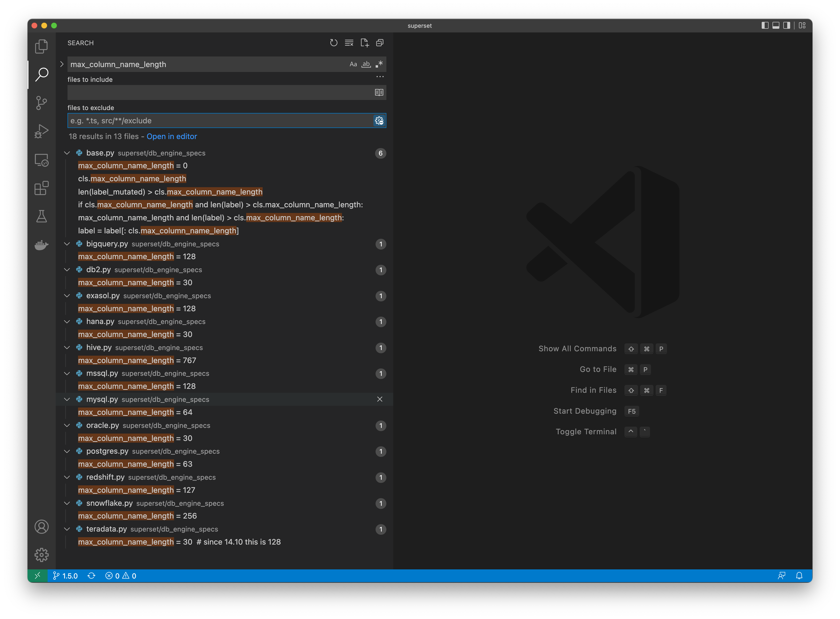Toggle Match Case in search
Screen dimensions: 840x619
tap(353, 64)
